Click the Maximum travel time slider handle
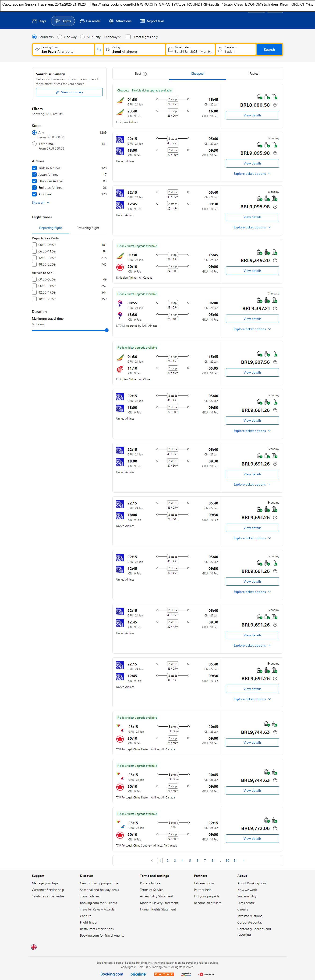 pyautogui.click(x=107, y=330)
